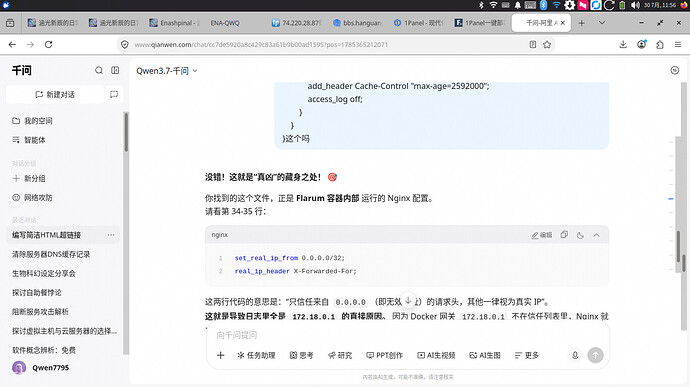Switch to the 74.220.28.87 tab

(x=296, y=23)
